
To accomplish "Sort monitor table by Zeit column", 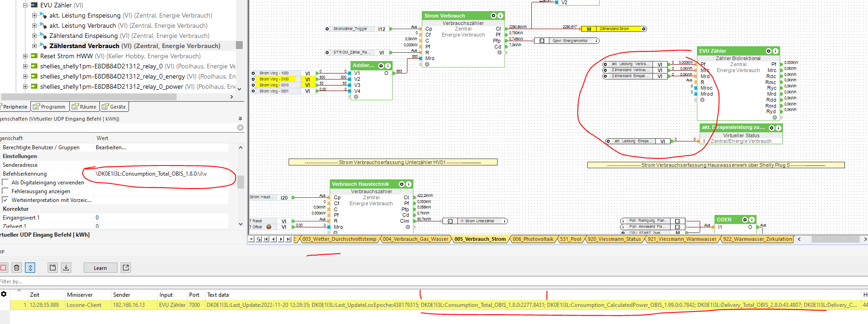I will 46,295.
